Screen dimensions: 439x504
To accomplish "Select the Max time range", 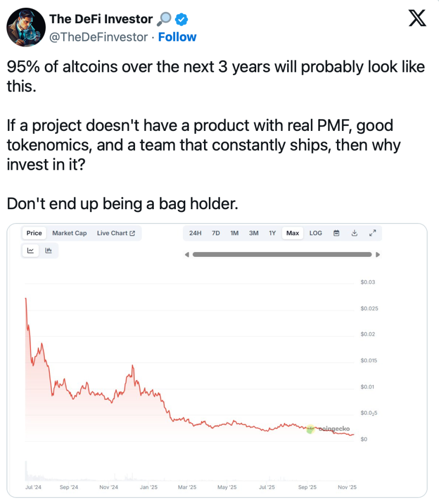I will click(x=293, y=233).
